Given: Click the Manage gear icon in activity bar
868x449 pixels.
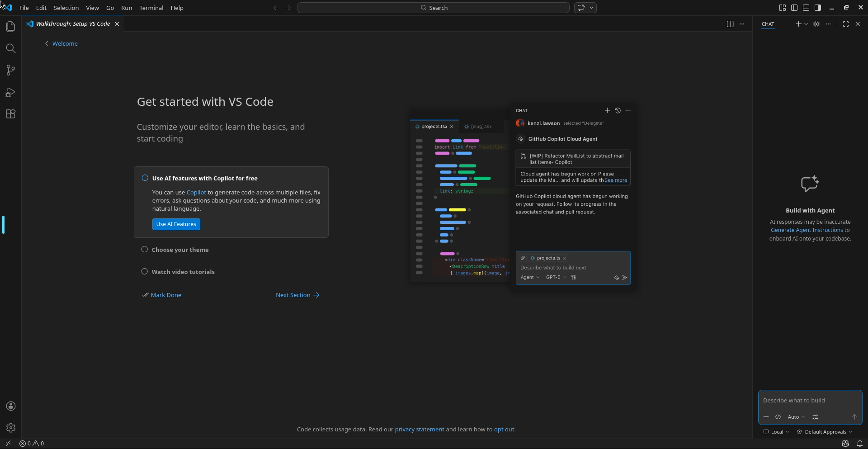Looking at the screenshot, I should [x=11, y=428].
